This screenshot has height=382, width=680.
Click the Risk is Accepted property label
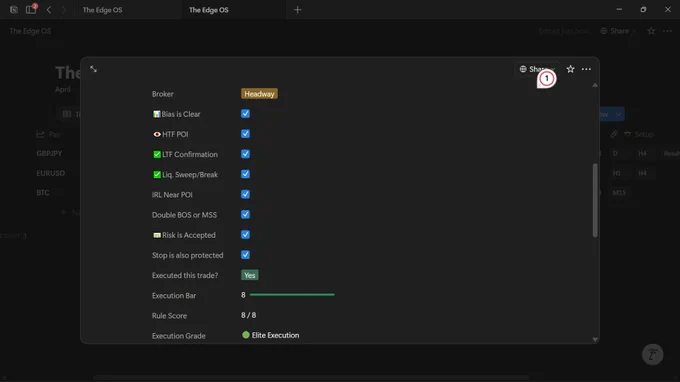coord(184,235)
